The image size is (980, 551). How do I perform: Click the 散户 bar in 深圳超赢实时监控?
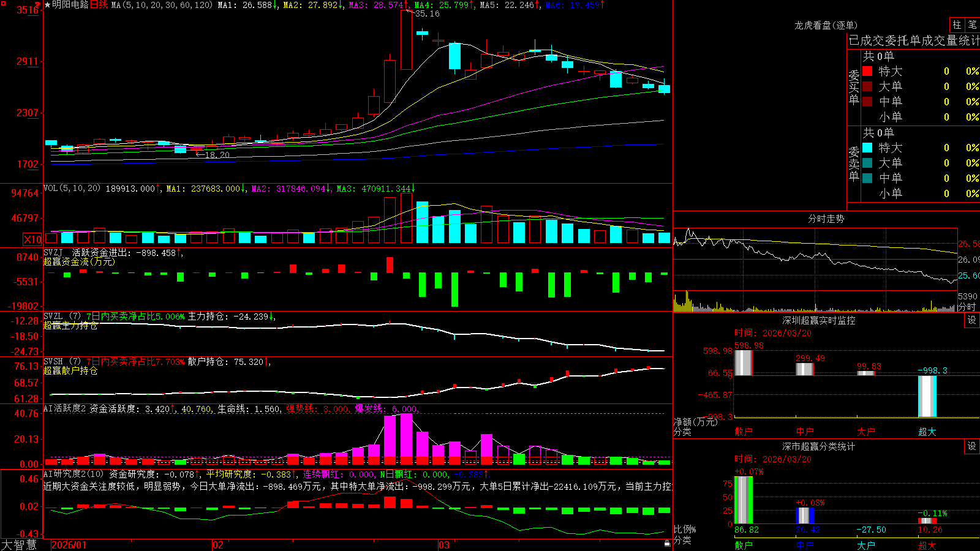[x=744, y=362]
